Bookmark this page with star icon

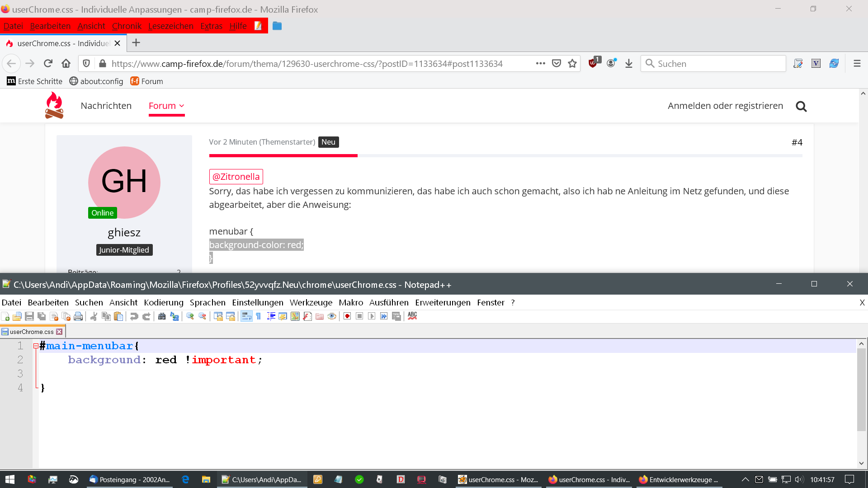point(572,64)
